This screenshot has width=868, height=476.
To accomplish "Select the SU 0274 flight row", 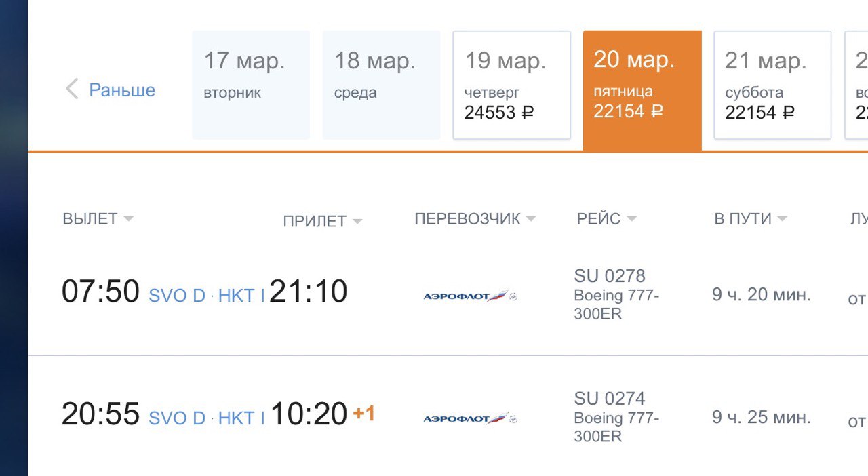I will [x=448, y=416].
